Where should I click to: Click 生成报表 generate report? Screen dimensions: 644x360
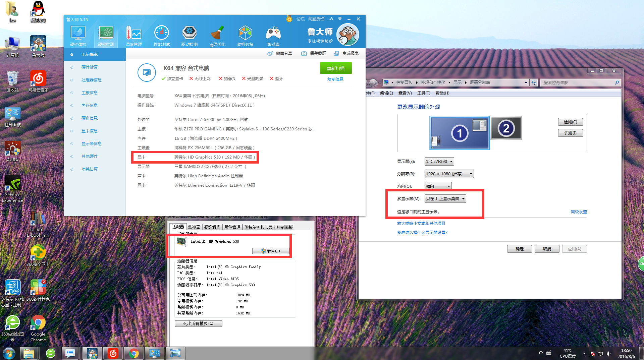(346, 53)
